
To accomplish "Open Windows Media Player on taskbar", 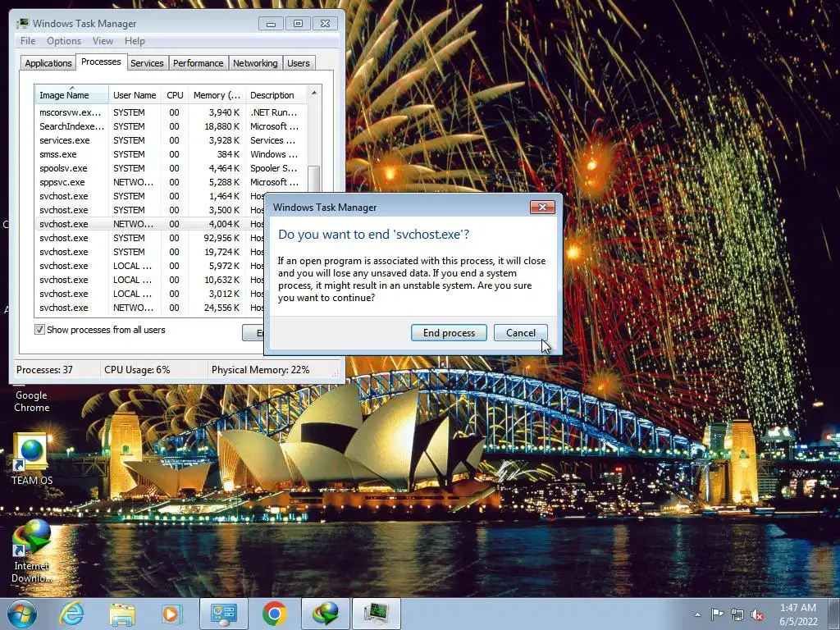I will pos(171,614).
